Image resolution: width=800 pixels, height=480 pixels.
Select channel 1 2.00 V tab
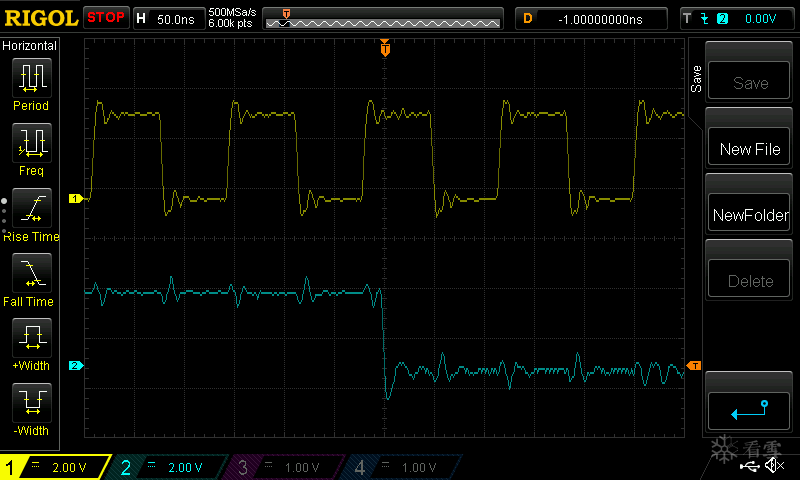56,467
